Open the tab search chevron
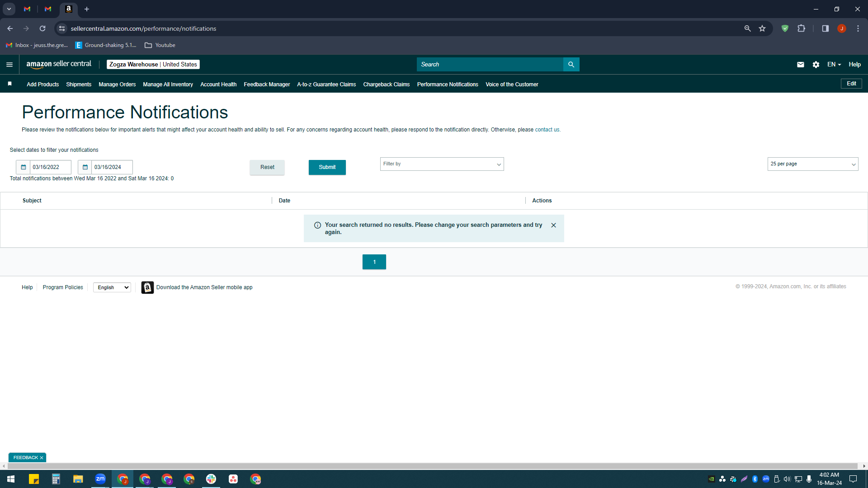The image size is (868, 488). point(9,9)
